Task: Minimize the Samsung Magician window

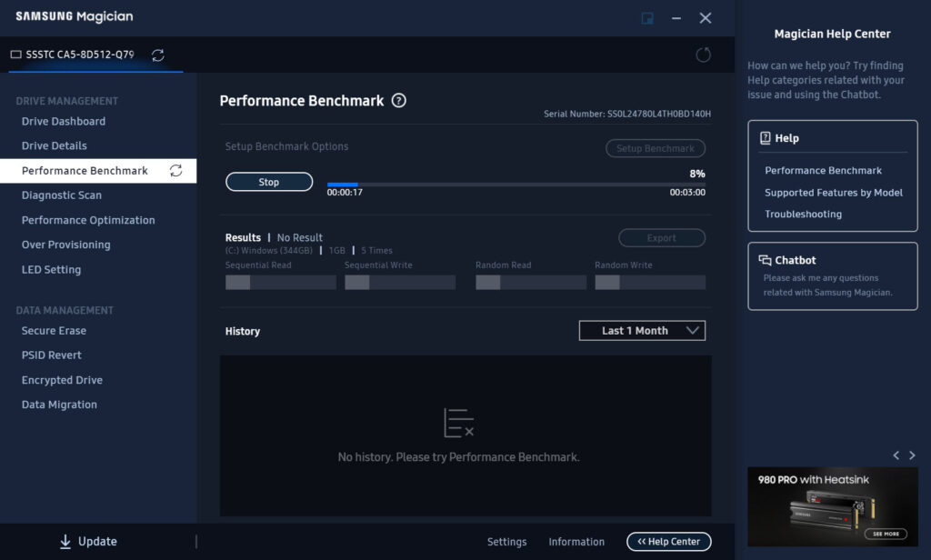Action: tap(676, 18)
